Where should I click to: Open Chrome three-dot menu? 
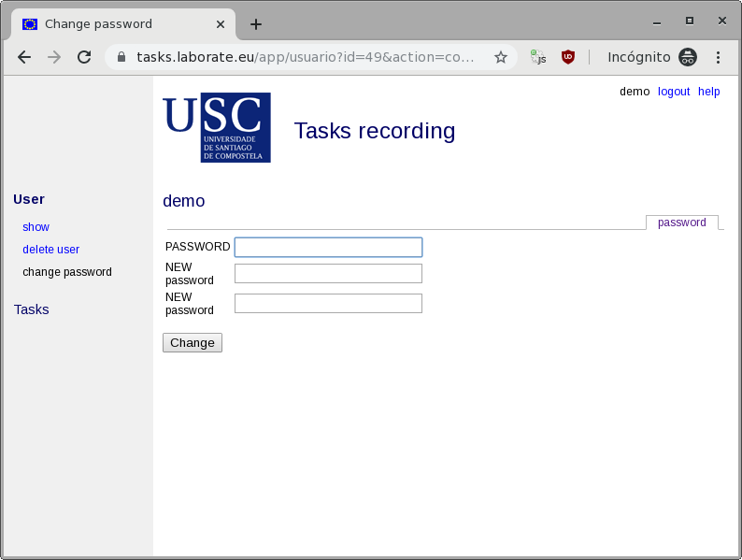(718, 57)
